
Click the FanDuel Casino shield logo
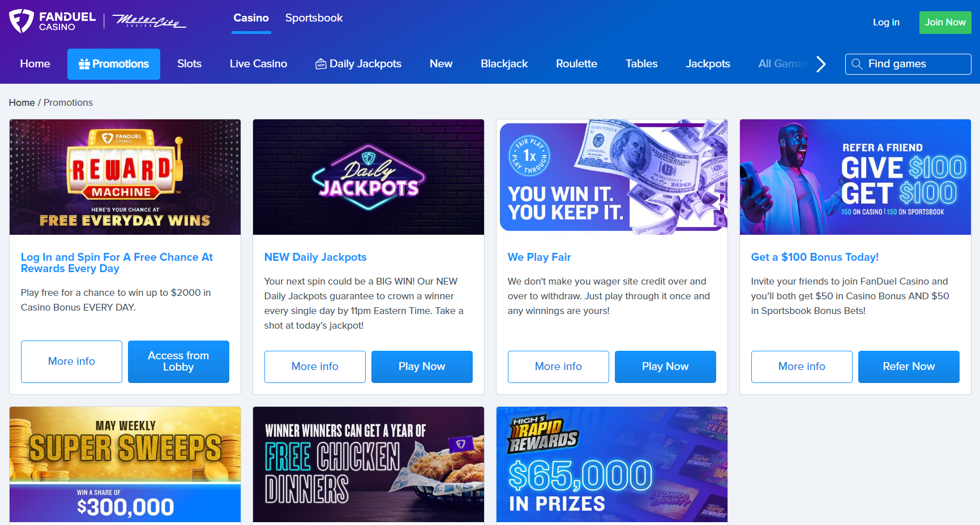[x=22, y=21]
